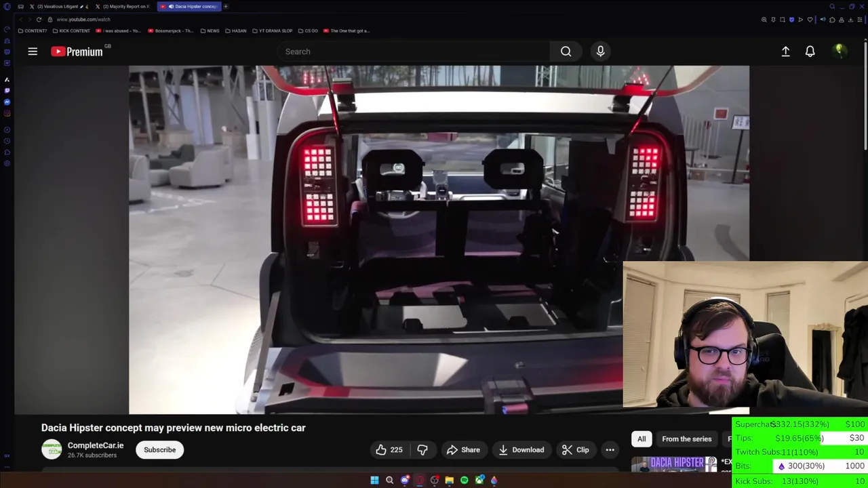Viewport: 868px width, 488px height.
Task: Open YouTube notifications bell
Action: [810, 52]
